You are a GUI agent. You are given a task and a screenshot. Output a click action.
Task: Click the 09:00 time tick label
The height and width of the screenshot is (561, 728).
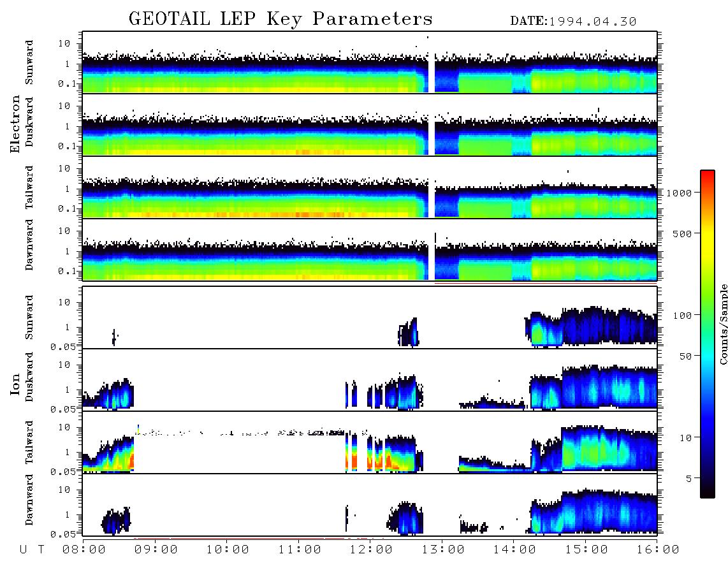(x=156, y=550)
